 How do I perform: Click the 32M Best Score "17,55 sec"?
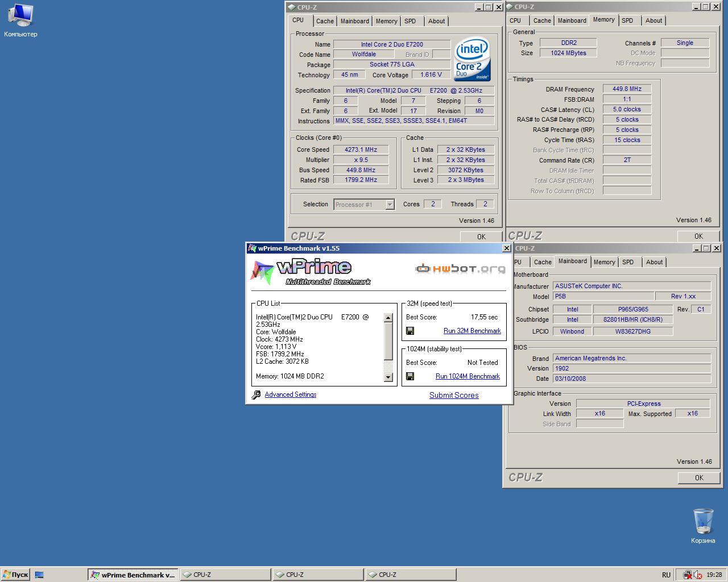coord(484,317)
